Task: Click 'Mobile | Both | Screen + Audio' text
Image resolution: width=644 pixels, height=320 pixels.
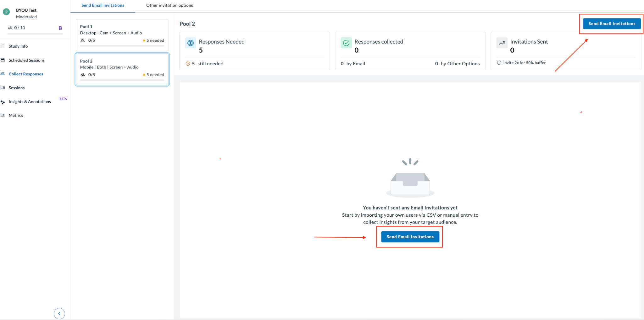Action: 109,67
